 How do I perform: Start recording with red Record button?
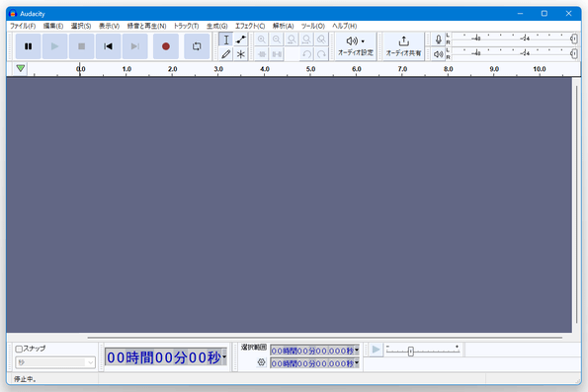coord(166,46)
